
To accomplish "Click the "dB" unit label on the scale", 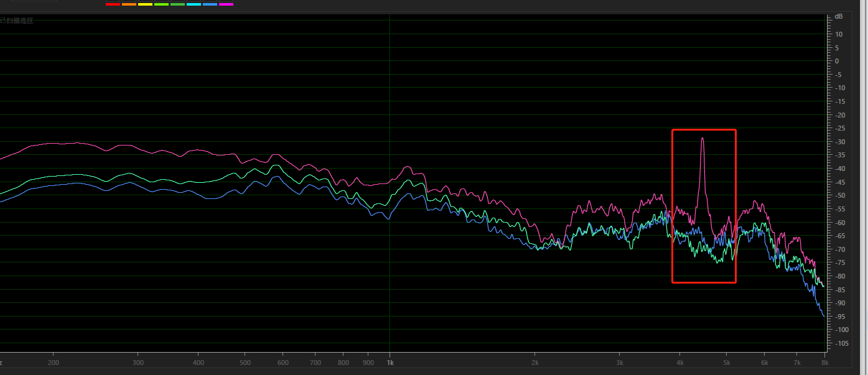I will [x=839, y=16].
